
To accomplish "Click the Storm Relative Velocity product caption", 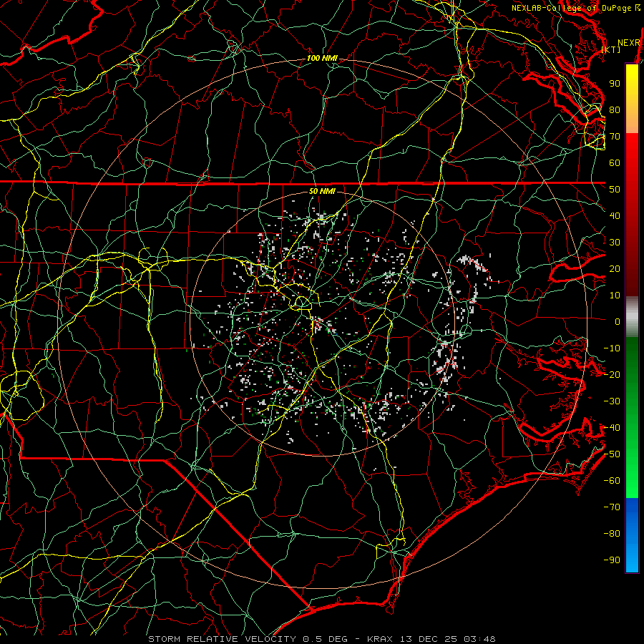I will coord(224,639).
